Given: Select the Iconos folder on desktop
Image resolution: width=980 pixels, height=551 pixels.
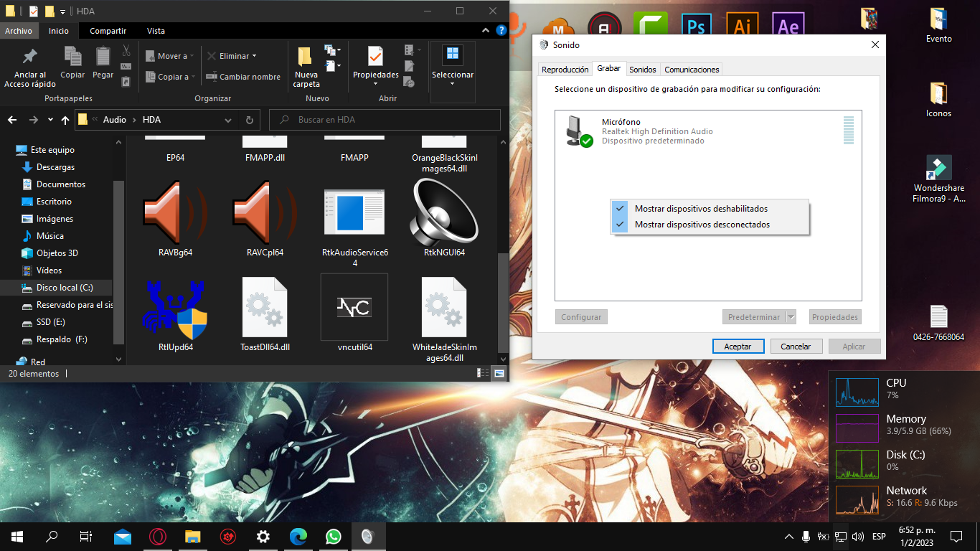Looking at the screenshot, I should click(938, 100).
